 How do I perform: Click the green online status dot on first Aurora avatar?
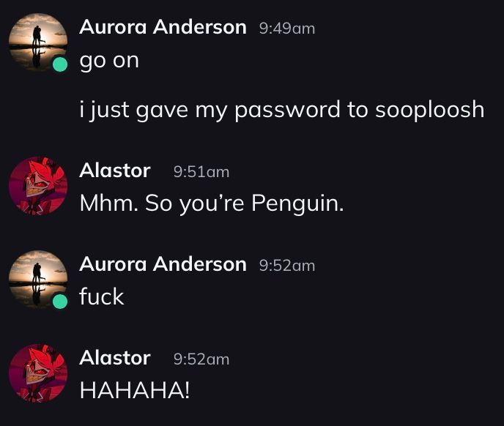[60, 64]
